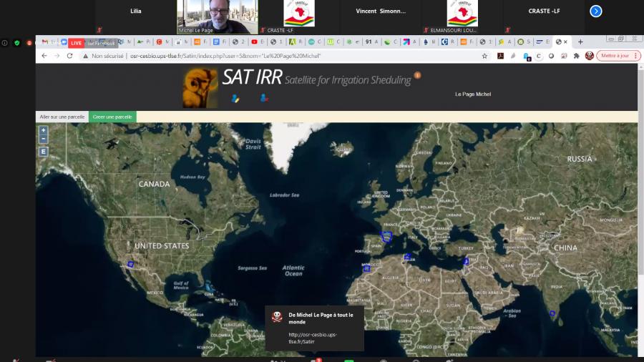Select Lilia participant tile

135,17
